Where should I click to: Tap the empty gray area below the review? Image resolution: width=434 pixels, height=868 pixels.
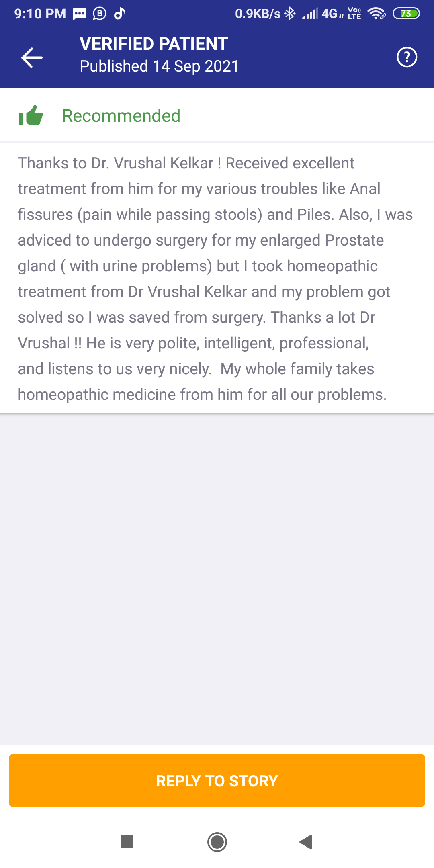point(217,579)
